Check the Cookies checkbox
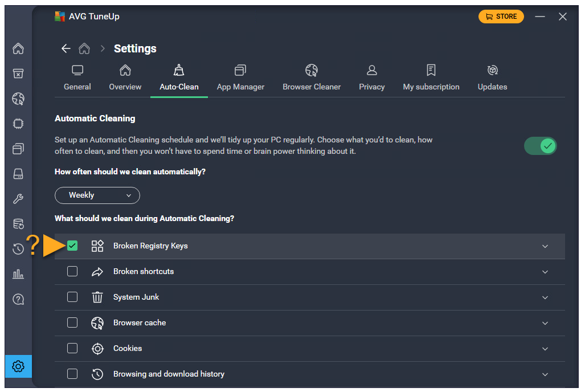The image size is (585, 392). point(72,348)
